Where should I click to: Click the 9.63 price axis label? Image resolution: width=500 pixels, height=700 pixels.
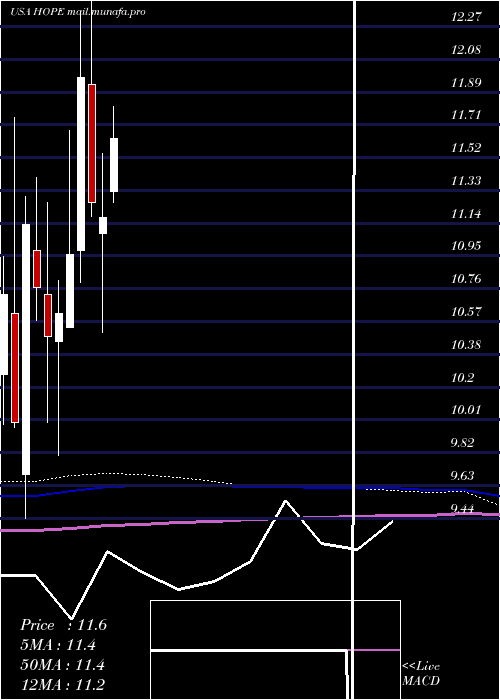click(x=462, y=476)
